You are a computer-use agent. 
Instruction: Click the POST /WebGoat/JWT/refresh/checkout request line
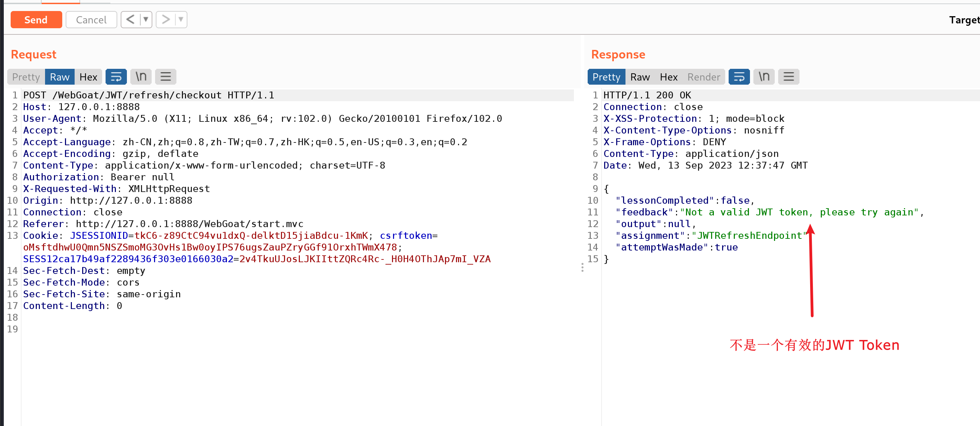tap(149, 95)
